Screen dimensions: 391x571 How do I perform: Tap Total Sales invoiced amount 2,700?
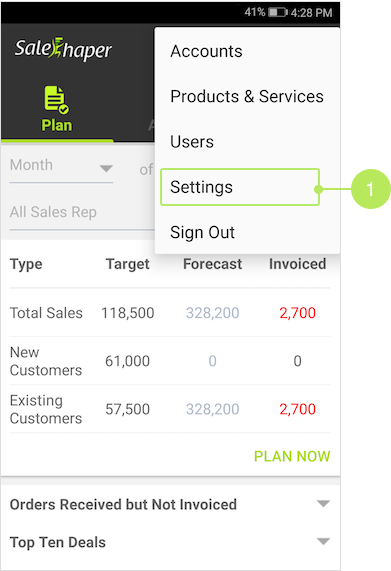tap(297, 313)
